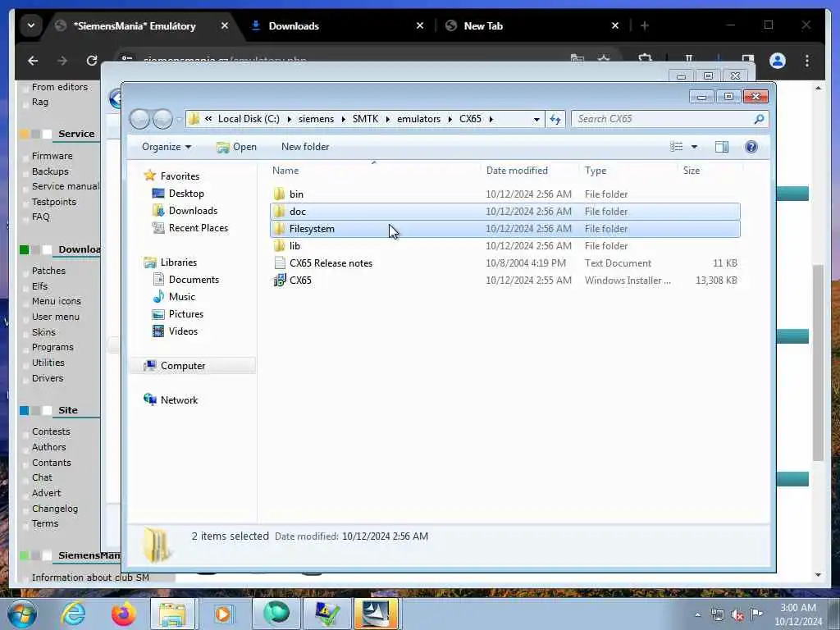Sort by the Type column header
Viewport: 840px width, 630px height.
[596, 171]
